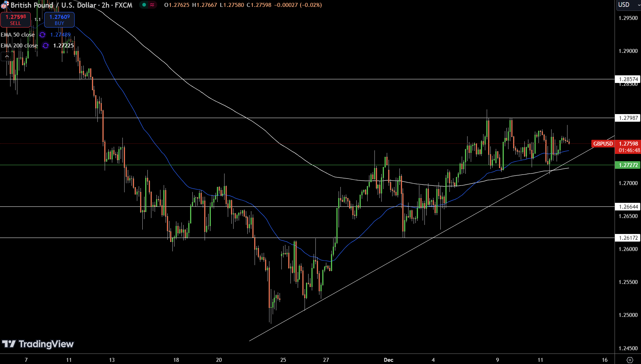Click the low price value L1.27580

232,5
